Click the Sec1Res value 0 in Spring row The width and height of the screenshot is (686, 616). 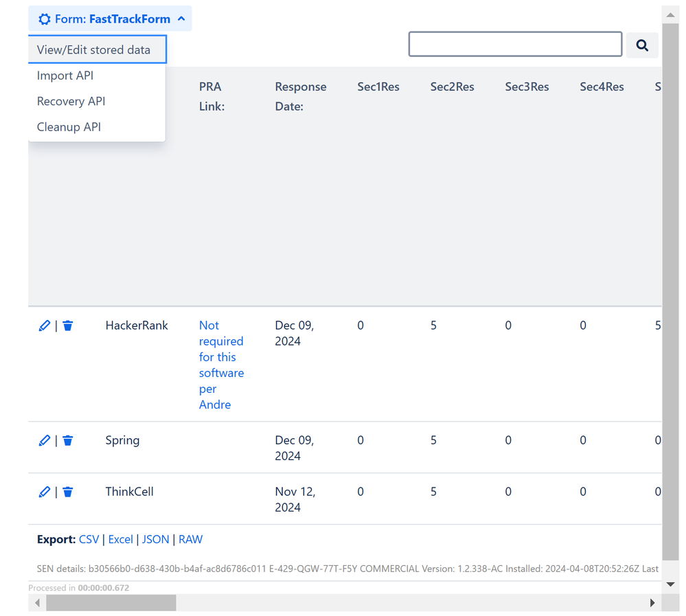(361, 440)
